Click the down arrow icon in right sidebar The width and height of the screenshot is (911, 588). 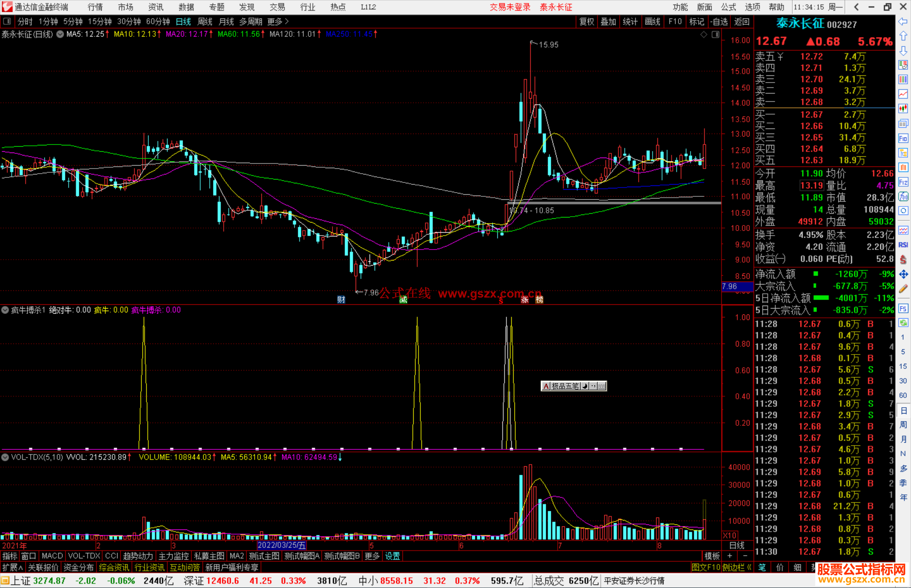pos(903,51)
